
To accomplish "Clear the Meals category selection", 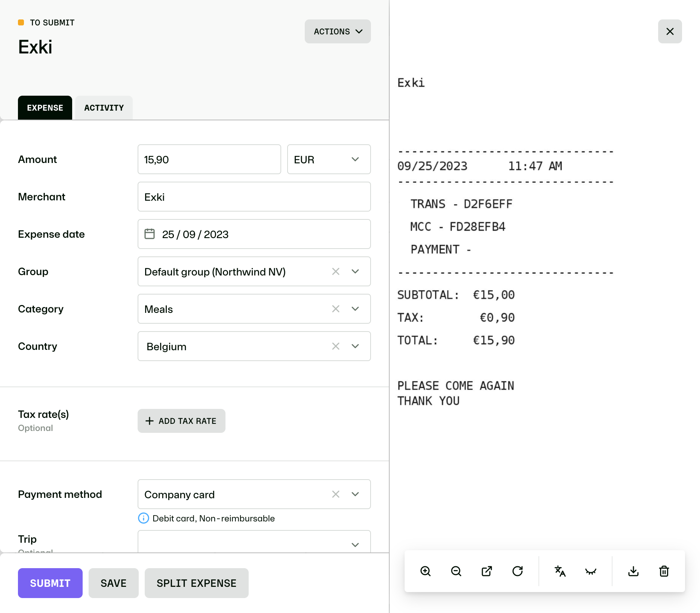I will click(x=336, y=309).
